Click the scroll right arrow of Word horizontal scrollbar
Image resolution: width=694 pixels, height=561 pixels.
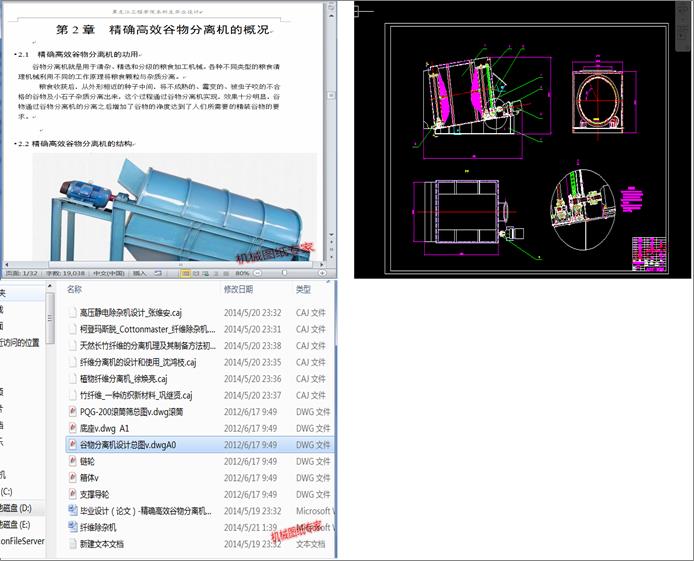(x=322, y=265)
